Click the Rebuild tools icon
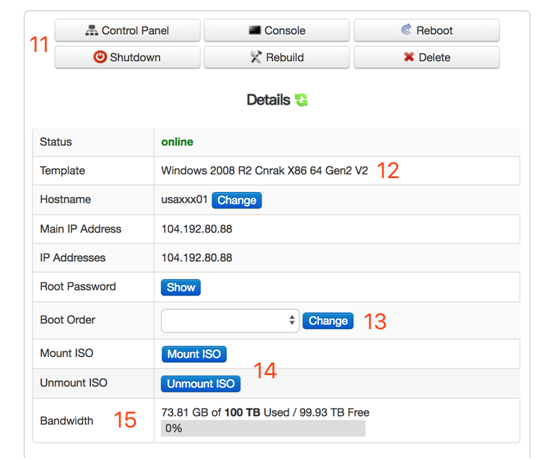This screenshot has width=557, height=460. tap(256, 57)
